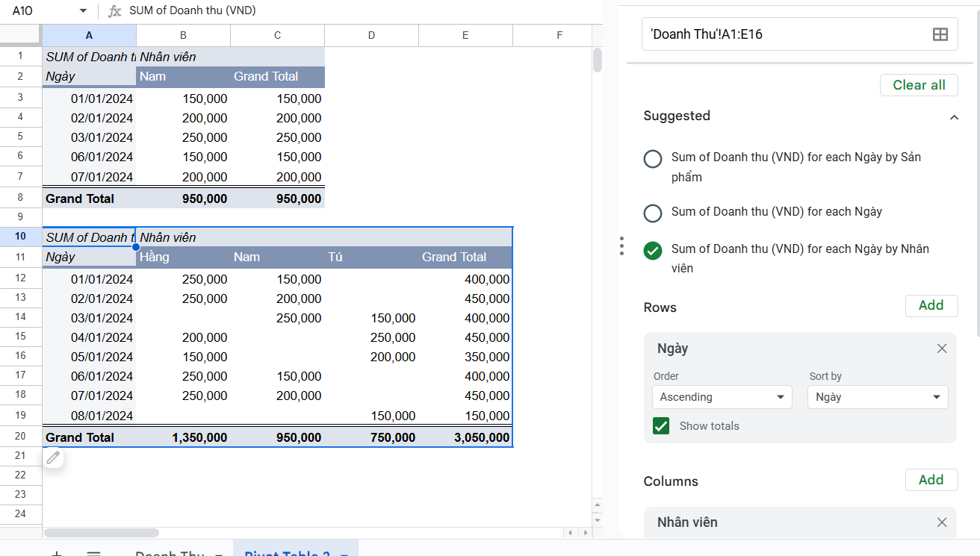Click the Clear all button
This screenshot has width=980, height=556.
coord(919,85)
